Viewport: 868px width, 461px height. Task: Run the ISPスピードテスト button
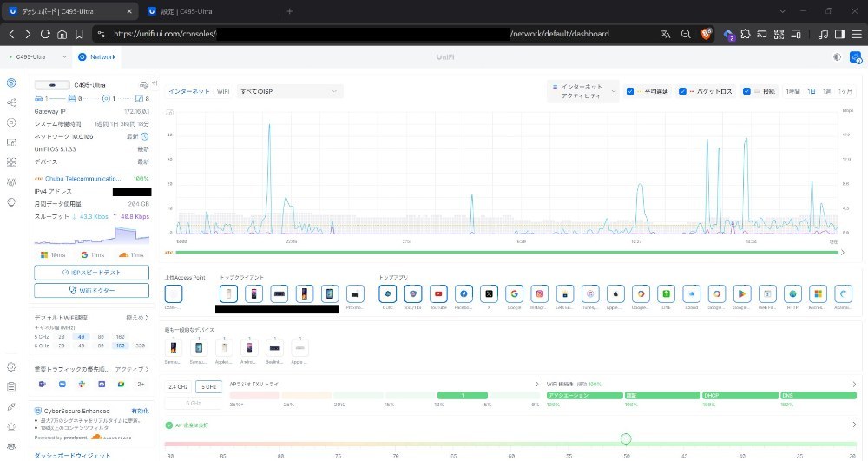click(91, 273)
